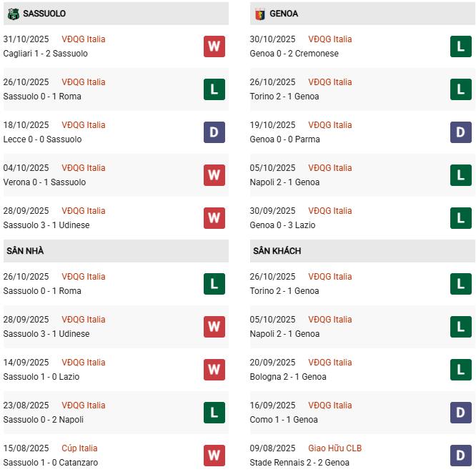
Task: Open the Stade Rennais 2 - 2 Genoa match
Action: 299,463
